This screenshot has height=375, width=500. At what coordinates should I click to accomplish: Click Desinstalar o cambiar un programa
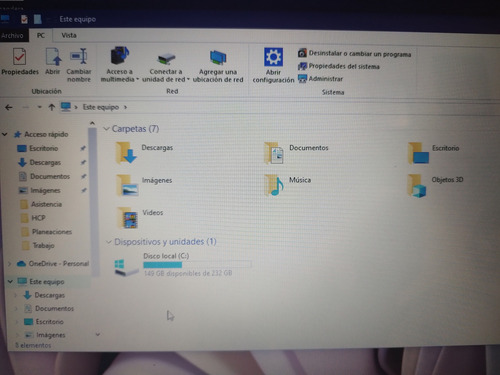pyautogui.click(x=354, y=53)
